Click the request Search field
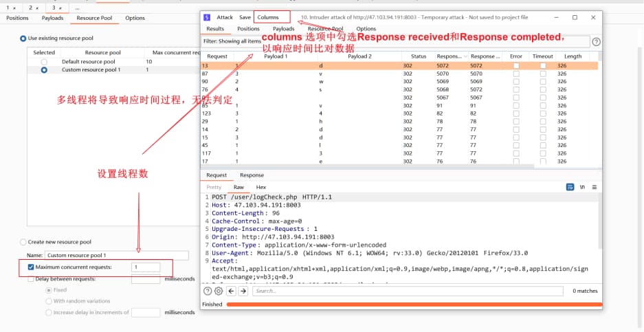This screenshot has width=644, height=332. pos(408,291)
